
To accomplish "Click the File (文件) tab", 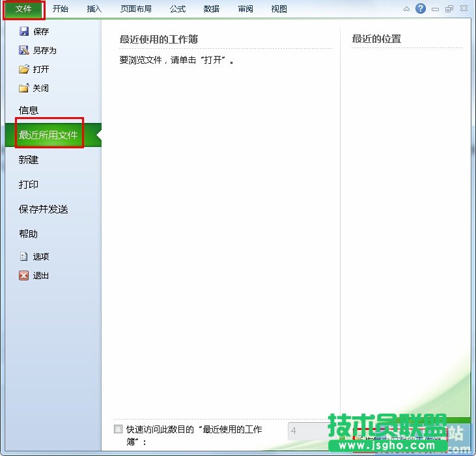I will (x=23, y=9).
